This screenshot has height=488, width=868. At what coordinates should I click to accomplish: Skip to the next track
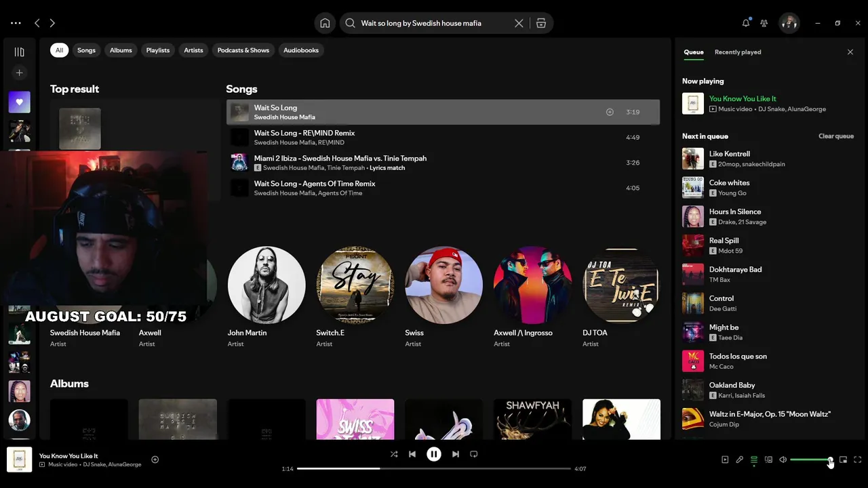point(456,454)
